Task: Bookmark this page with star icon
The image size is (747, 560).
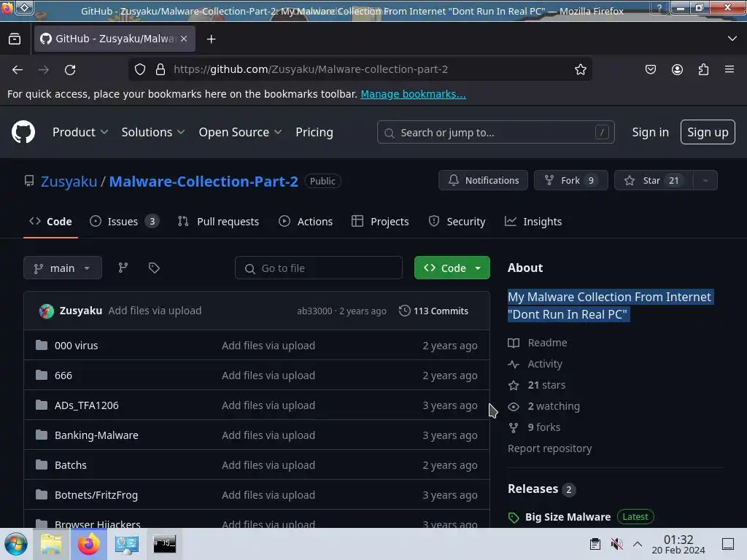Action: 580,69
